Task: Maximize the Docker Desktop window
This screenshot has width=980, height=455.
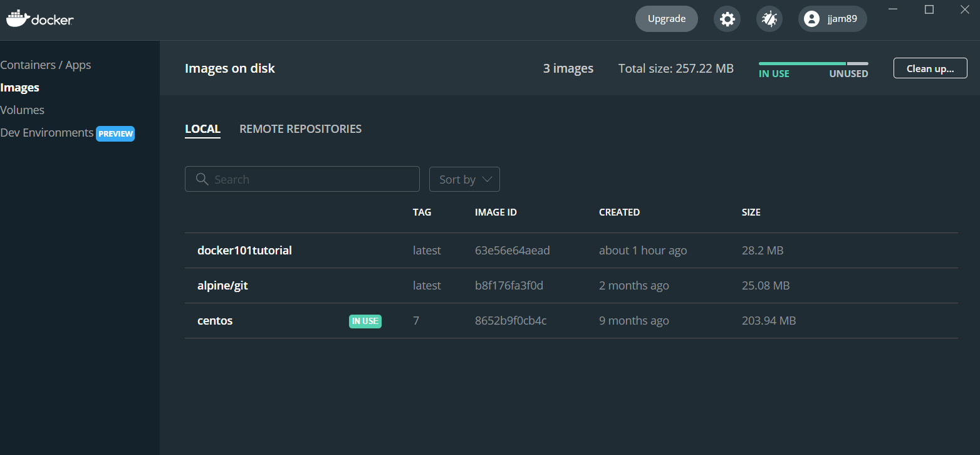Action: pyautogui.click(x=929, y=9)
